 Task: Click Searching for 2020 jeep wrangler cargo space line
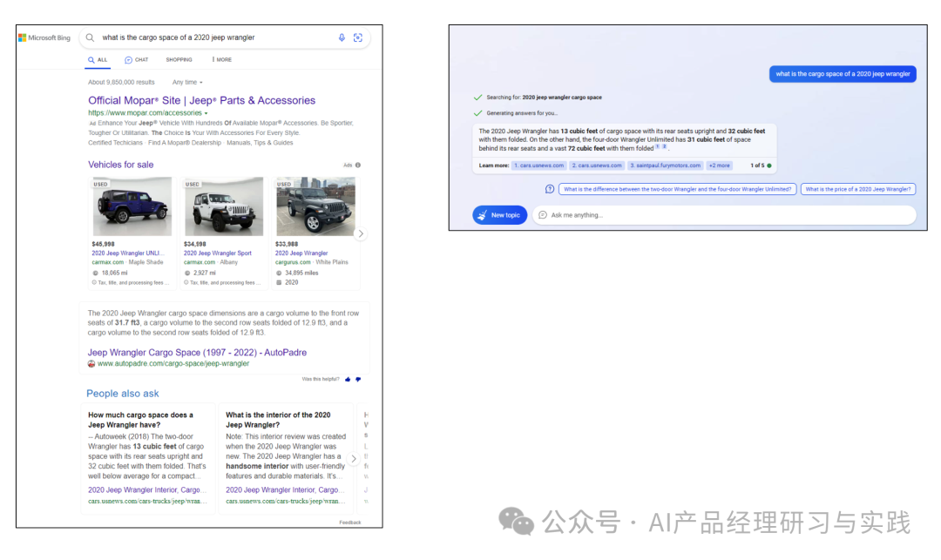click(x=538, y=98)
